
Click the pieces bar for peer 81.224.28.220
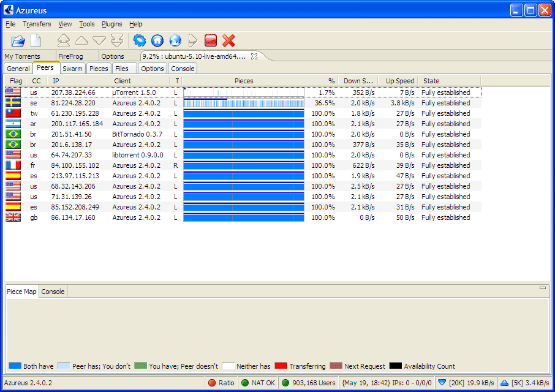(244, 103)
